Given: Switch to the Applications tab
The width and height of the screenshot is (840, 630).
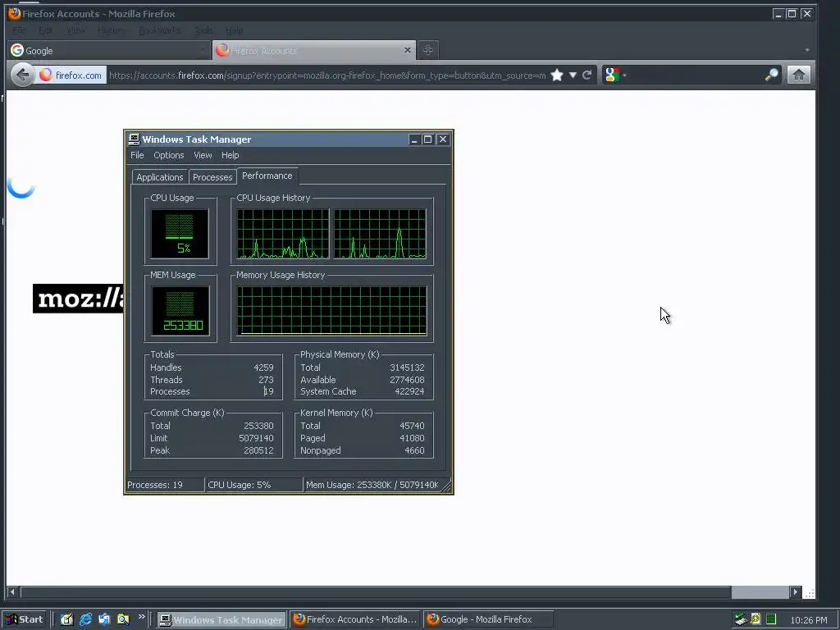Looking at the screenshot, I should [160, 177].
